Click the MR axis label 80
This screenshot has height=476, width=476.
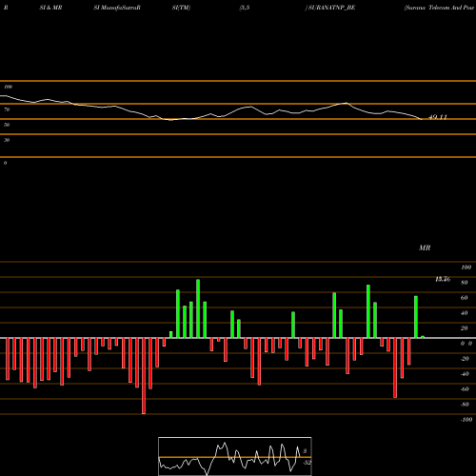465,283
